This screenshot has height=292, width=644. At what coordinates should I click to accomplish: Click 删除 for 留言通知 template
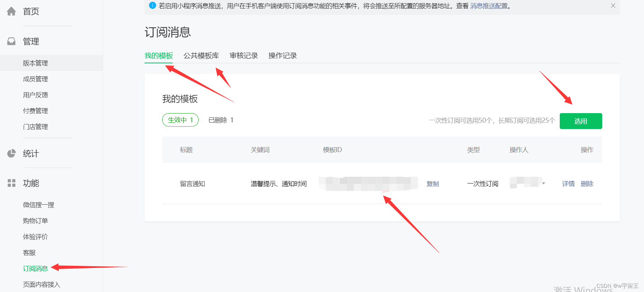coord(587,184)
